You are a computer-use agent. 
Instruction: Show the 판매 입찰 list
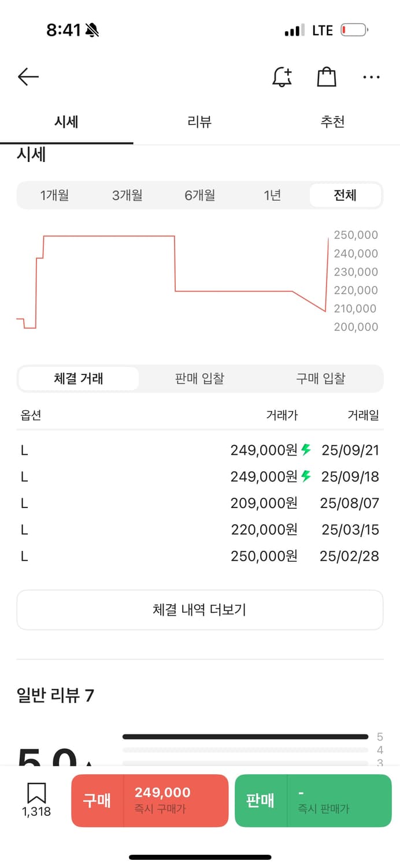tap(199, 379)
